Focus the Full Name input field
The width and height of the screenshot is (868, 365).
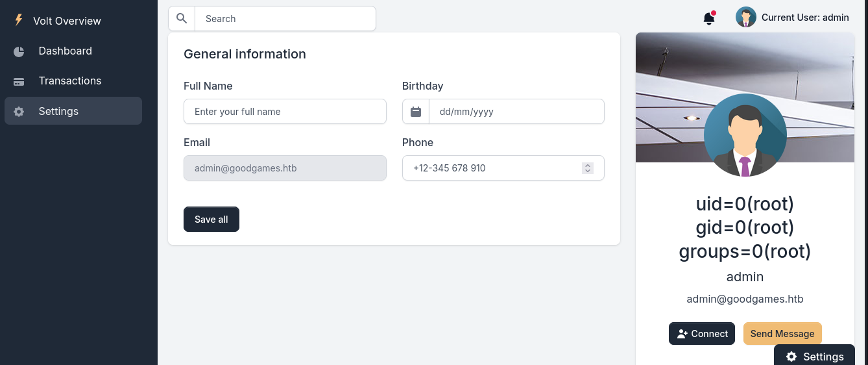285,112
